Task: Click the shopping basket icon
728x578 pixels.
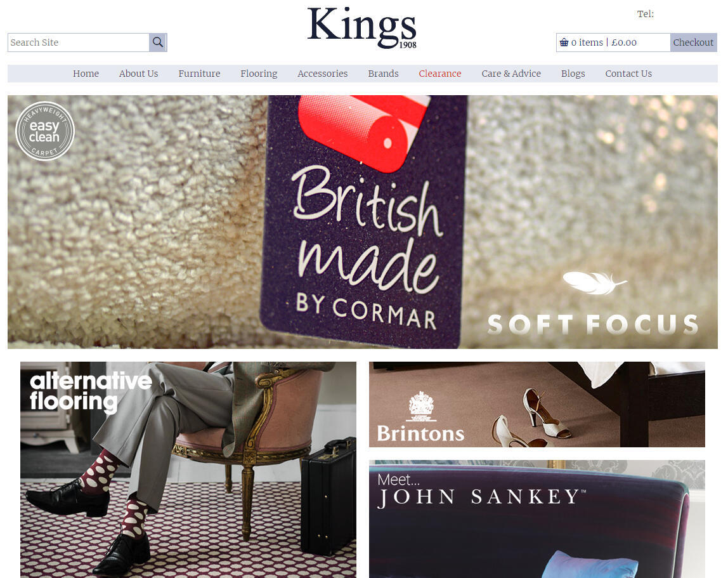Action: coord(564,43)
